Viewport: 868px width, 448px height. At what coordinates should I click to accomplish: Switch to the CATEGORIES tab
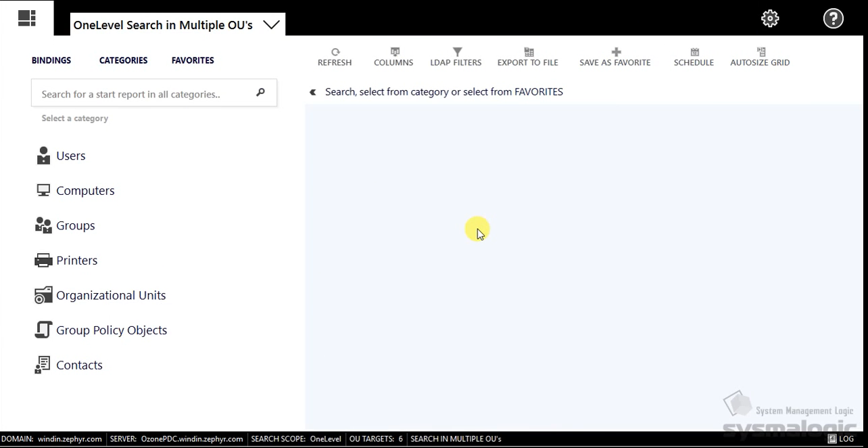[x=123, y=60]
